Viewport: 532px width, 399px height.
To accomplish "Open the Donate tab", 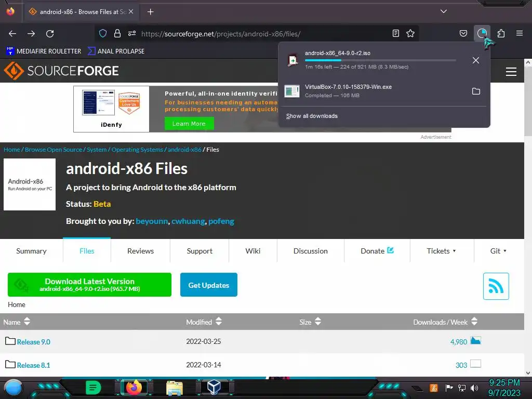I will [x=377, y=251].
